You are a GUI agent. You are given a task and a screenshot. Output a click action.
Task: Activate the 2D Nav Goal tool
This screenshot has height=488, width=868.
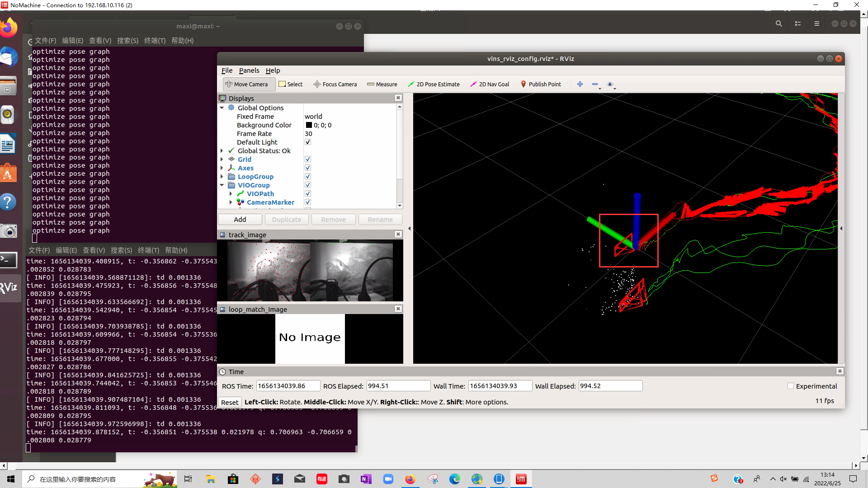pos(490,84)
